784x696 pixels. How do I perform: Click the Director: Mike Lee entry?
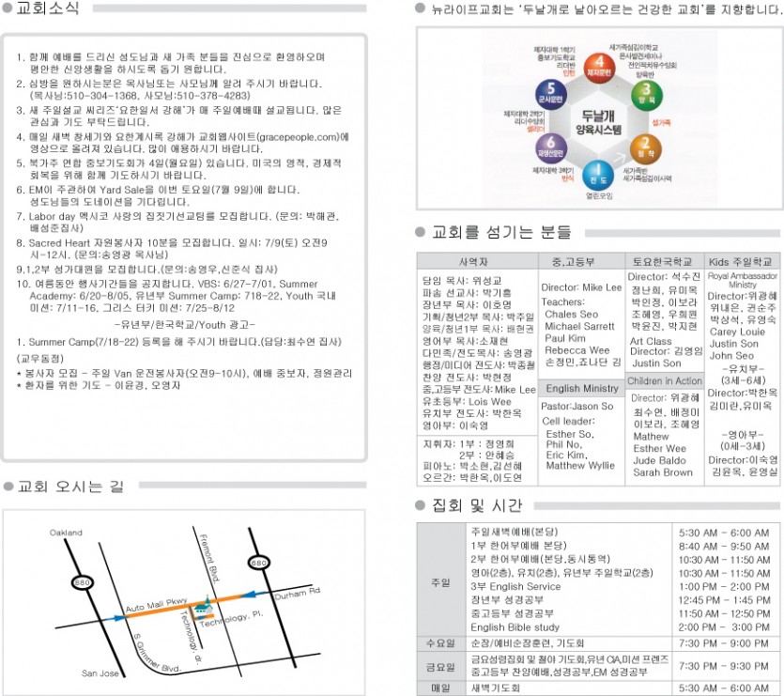[x=581, y=287]
